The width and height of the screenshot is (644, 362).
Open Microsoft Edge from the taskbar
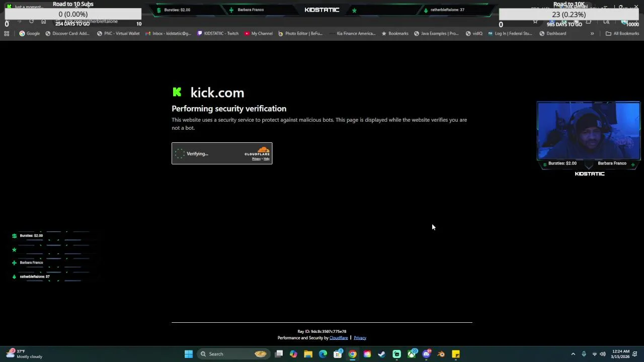[323, 354]
